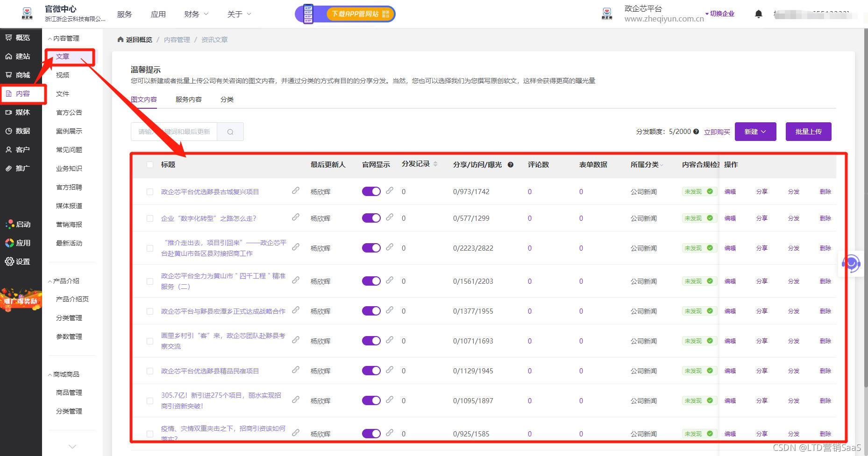Click the help icon next to 分享/访问/曝光
This screenshot has width=868, height=456.
511,165
